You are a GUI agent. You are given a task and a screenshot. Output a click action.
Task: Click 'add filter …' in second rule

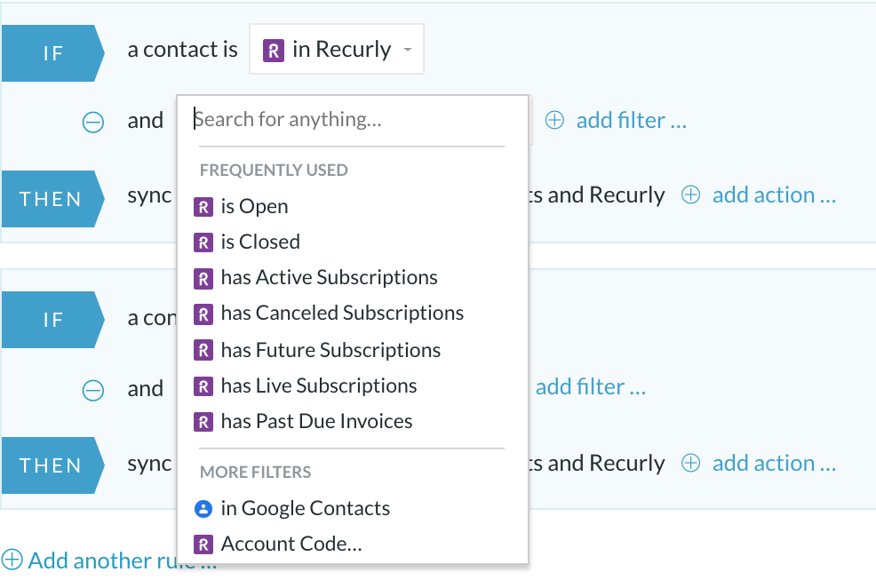coord(591,386)
